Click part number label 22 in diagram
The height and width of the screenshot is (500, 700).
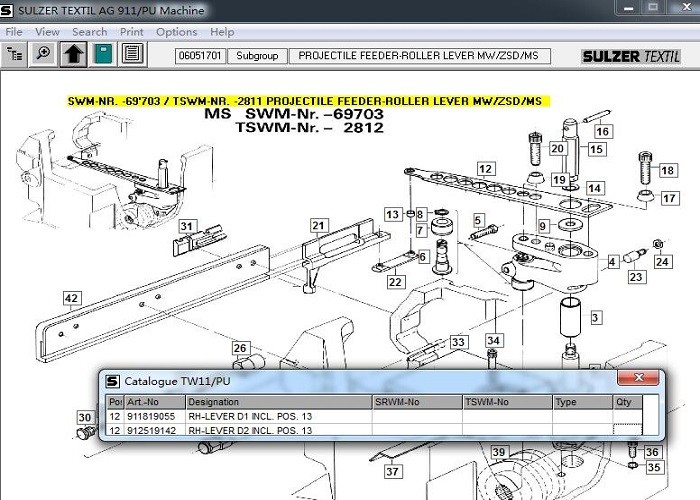(396, 282)
